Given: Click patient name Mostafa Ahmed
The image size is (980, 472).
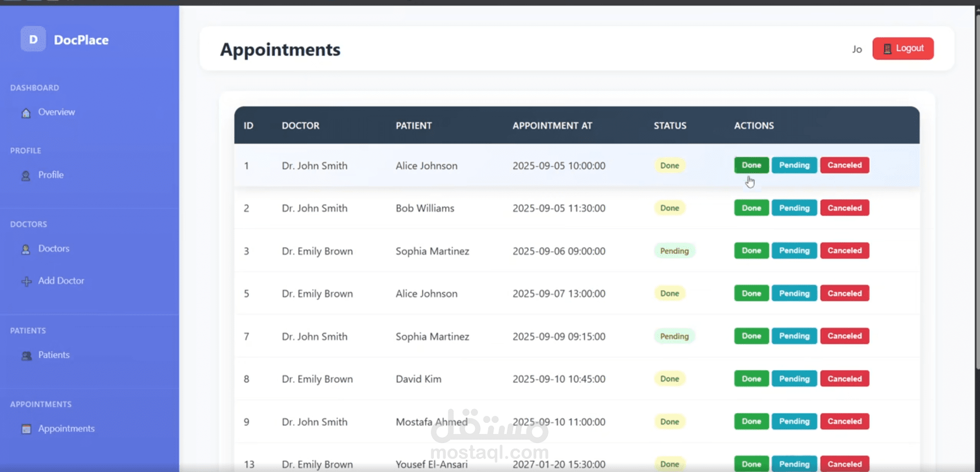Looking at the screenshot, I should 431,422.
